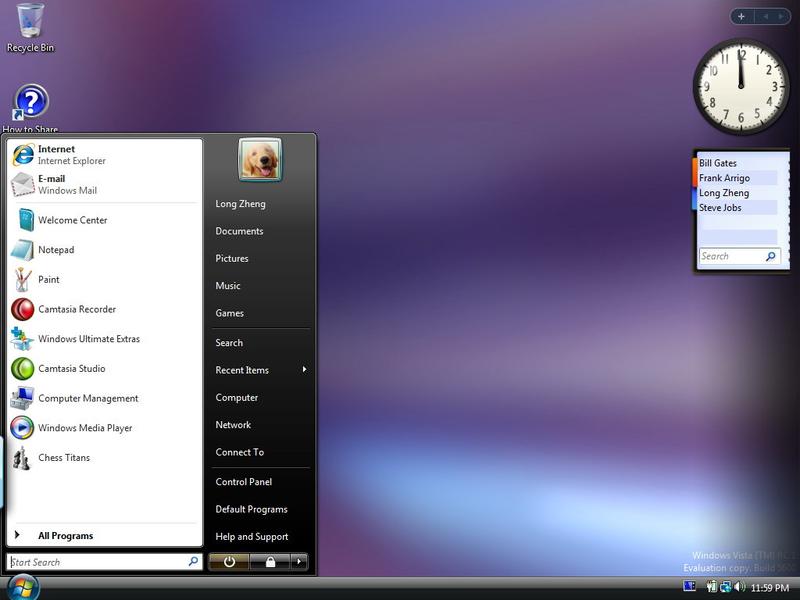Open Notepad from the program list
The height and width of the screenshot is (600, 800).
(x=105, y=249)
